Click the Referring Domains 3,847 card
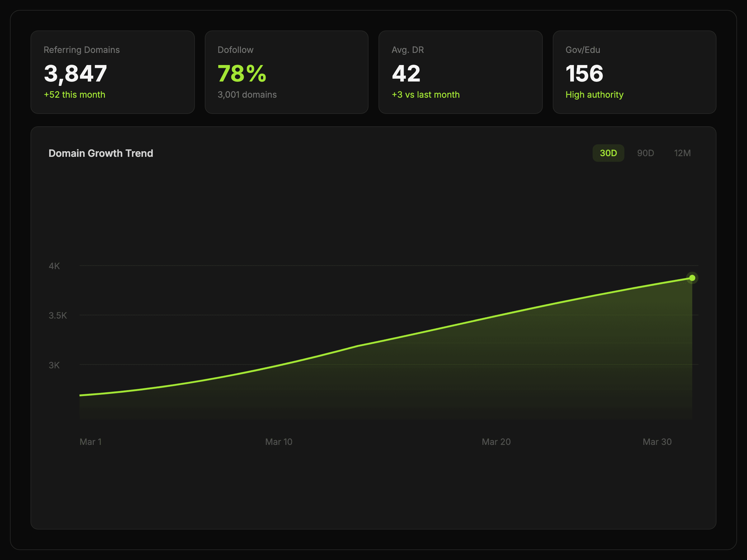This screenshot has height=560, width=747. (x=112, y=72)
